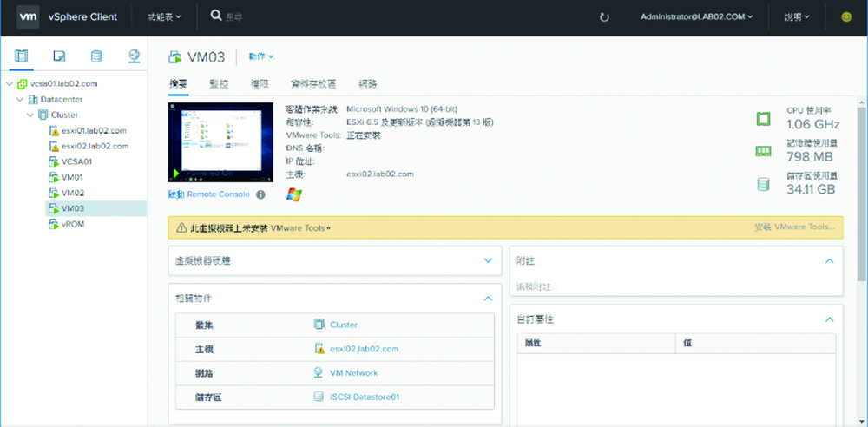Collapse the custom attributes panel chevron
Image resolution: width=868 pixels, height=427 pixels.
(x=829, y=319)
